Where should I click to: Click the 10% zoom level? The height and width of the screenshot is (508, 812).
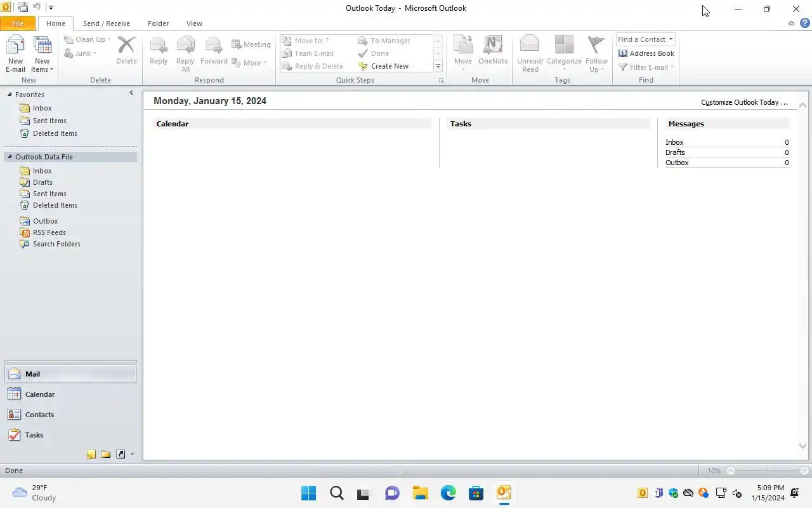coord(714,471)
